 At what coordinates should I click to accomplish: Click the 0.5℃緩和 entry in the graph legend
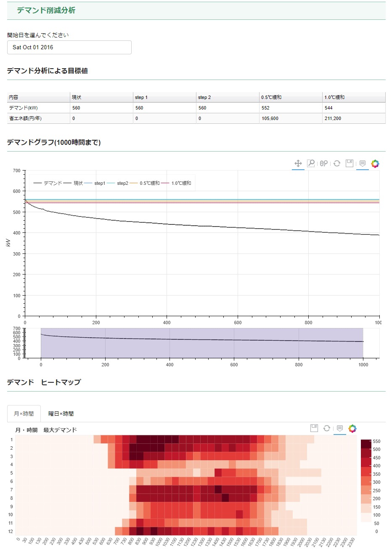tap(144, 183)
